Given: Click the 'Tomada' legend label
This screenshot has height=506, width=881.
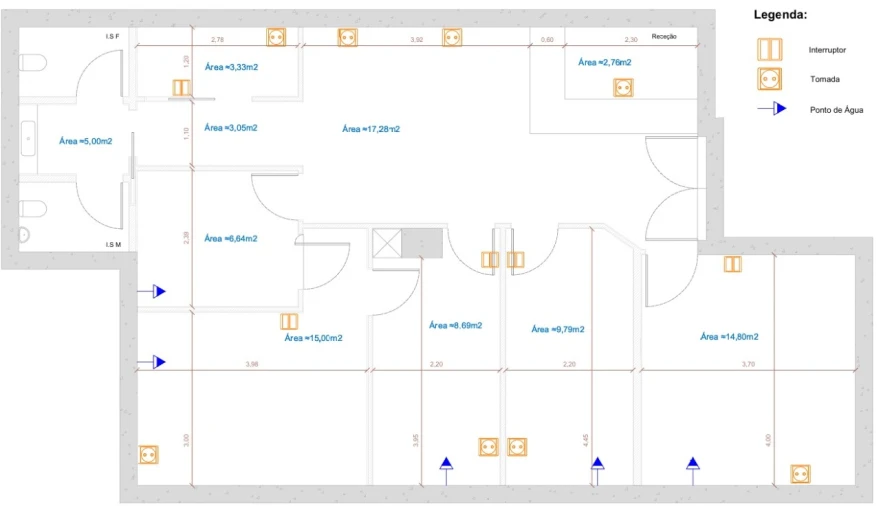Looking at the screenshot, I should pyautogui.click(x=825, y=79).
